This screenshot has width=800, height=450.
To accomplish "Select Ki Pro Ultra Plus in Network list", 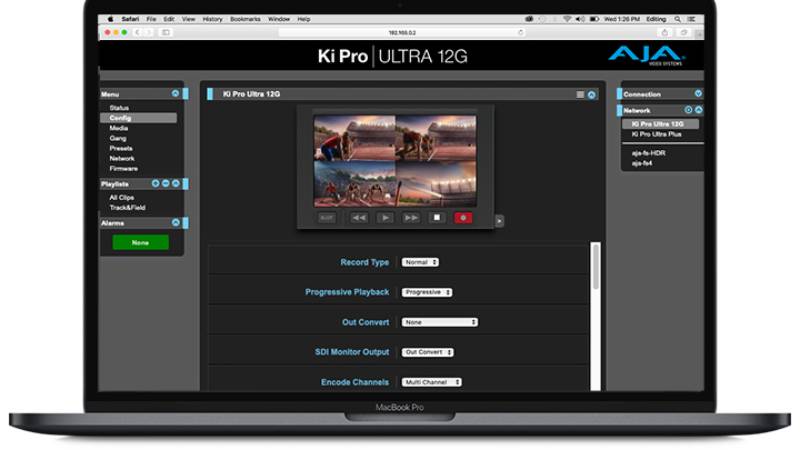I will point(656,133).
